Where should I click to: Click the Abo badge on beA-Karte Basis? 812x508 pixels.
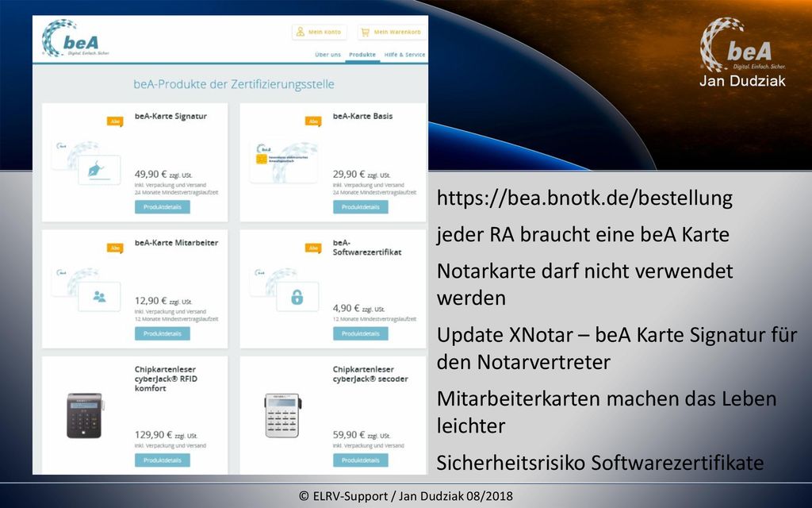pos(312,121)
